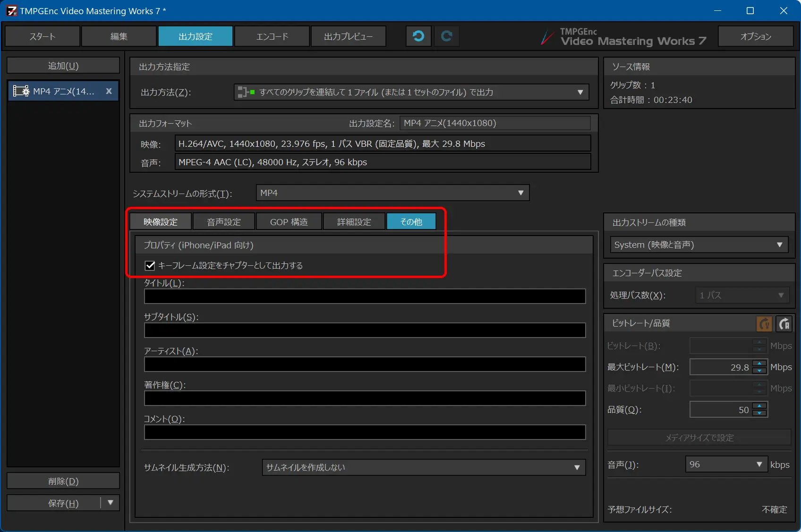Go to the エンコード tab
The width and height of the screenshot is (801, 532).
(x=272, y=36)
